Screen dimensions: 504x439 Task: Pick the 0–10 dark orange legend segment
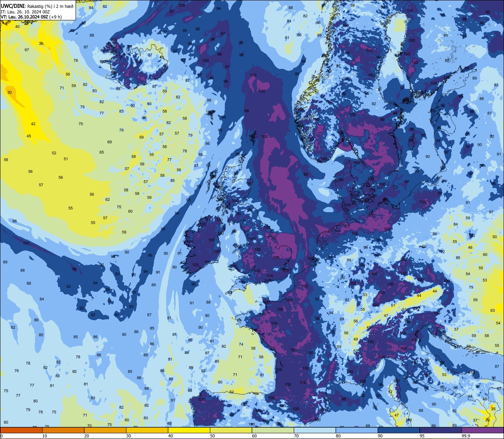(x=21, y=430)
